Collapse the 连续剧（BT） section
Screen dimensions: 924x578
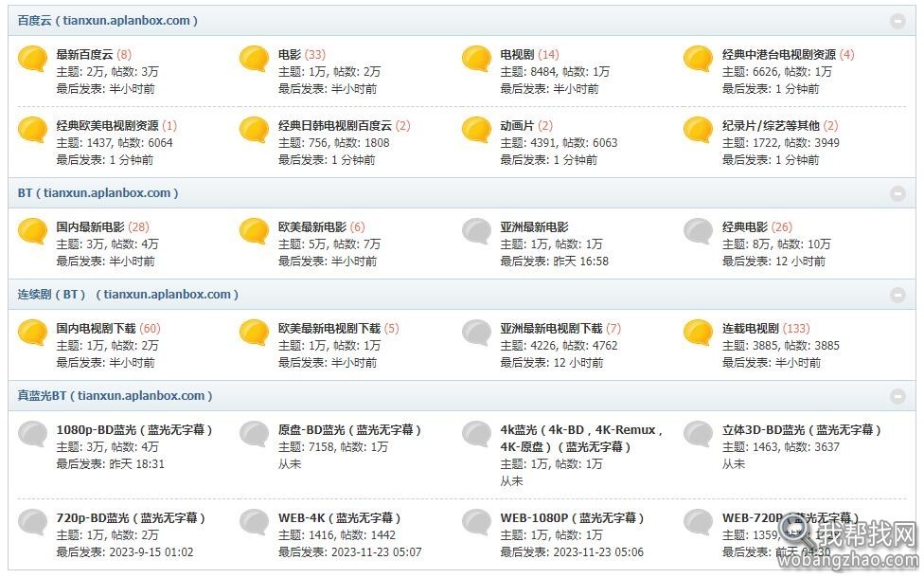(897, 295)
